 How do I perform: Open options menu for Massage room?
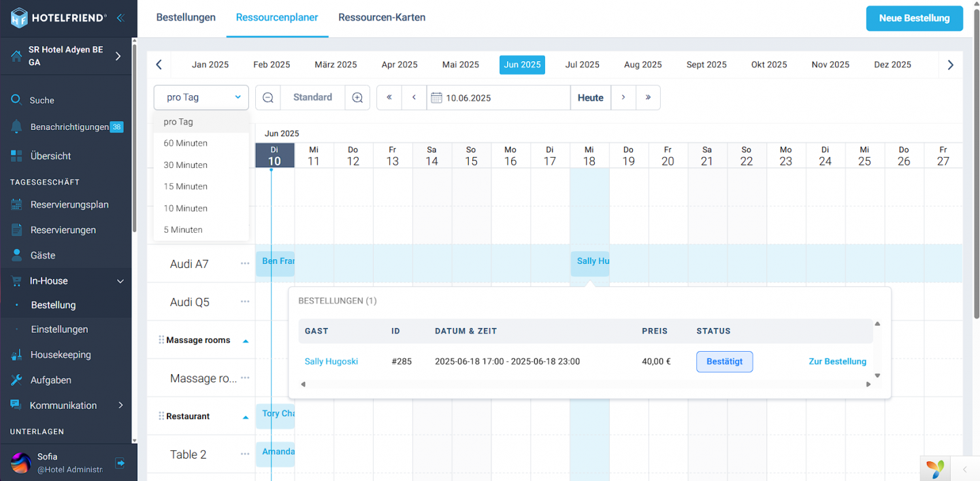[245, 378]
